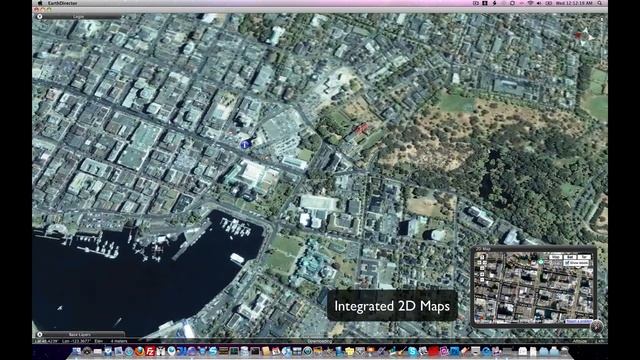Zoom in on the 2D map

tap(482, 274)
